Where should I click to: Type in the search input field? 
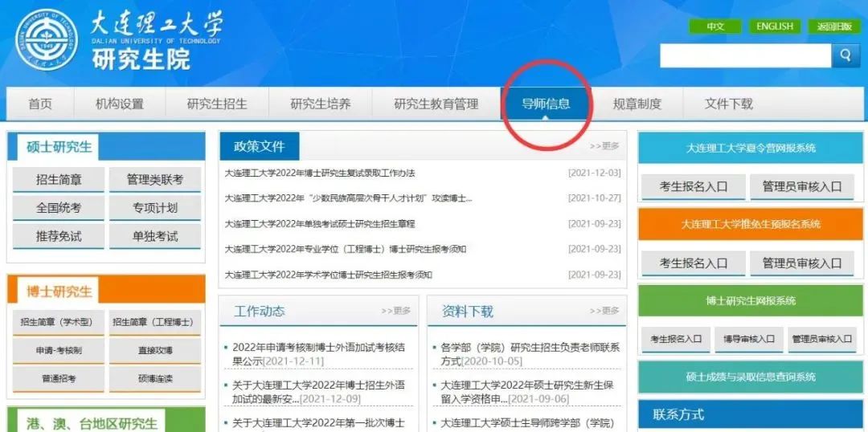click(x=744, y=55)
